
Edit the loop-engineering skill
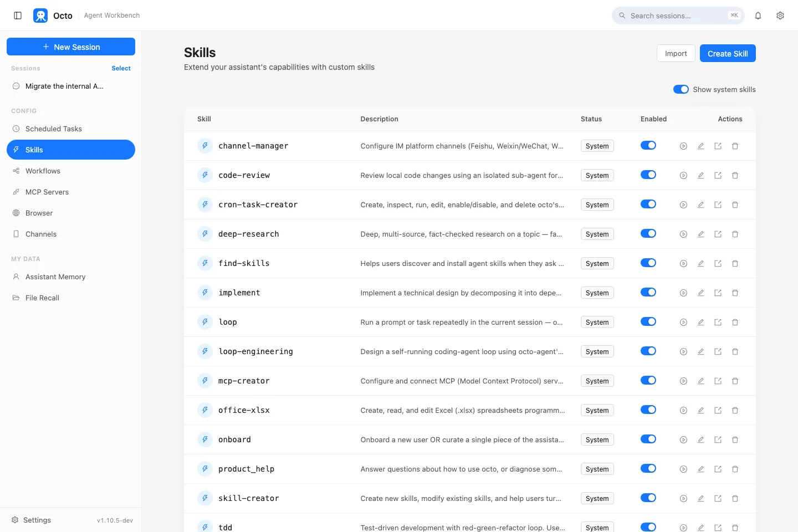pos(700,352)
